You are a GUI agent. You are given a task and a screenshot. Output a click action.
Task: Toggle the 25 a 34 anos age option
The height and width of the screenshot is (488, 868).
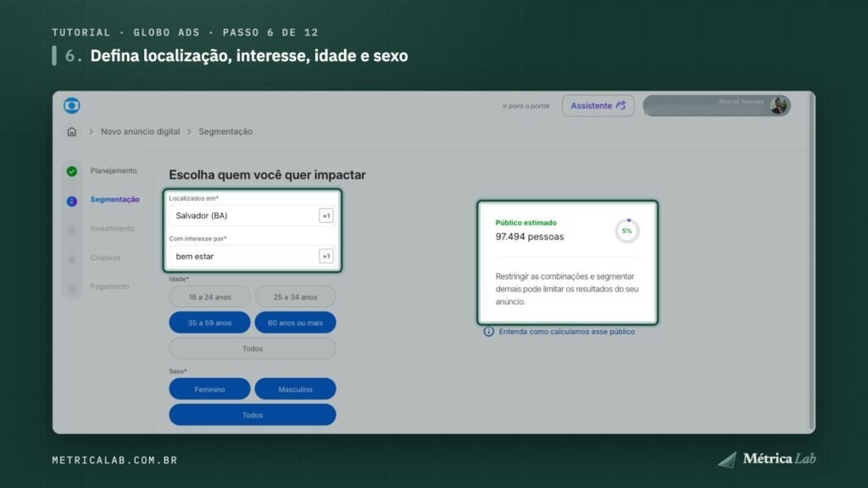pos(295,297)
